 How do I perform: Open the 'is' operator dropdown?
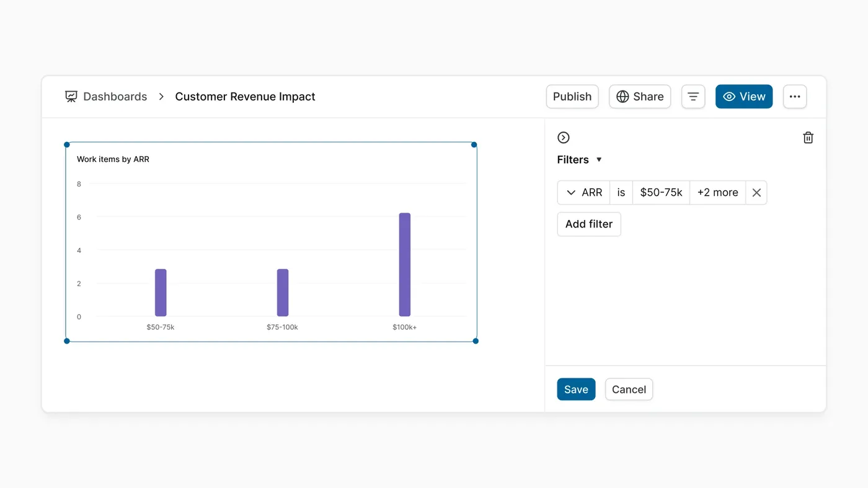(621, 193)
